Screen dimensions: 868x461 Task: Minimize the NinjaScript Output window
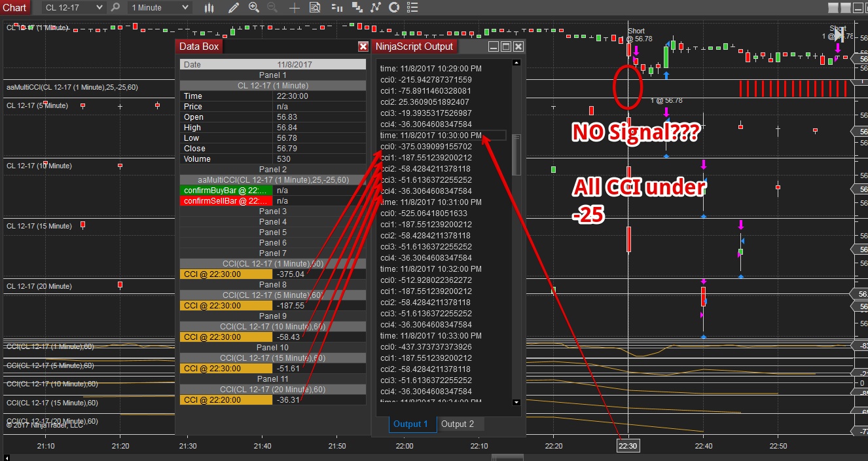pos(494,46)
